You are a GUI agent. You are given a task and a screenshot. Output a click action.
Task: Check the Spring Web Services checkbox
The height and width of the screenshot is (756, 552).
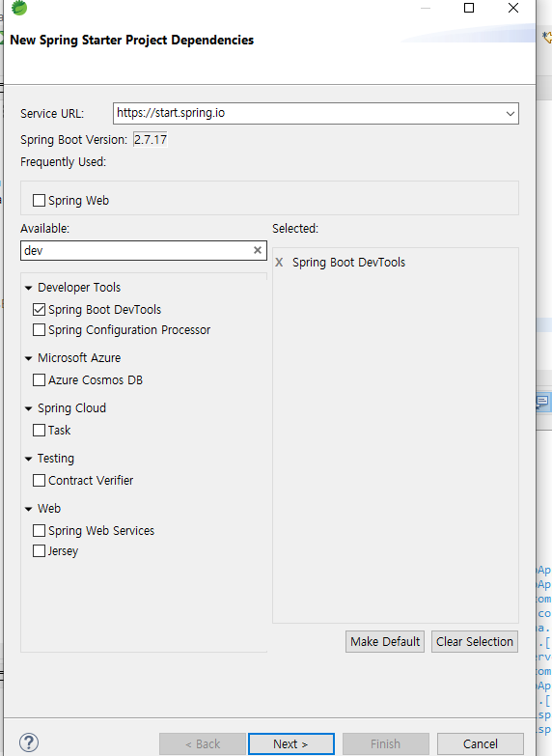[x=39, y=530]
